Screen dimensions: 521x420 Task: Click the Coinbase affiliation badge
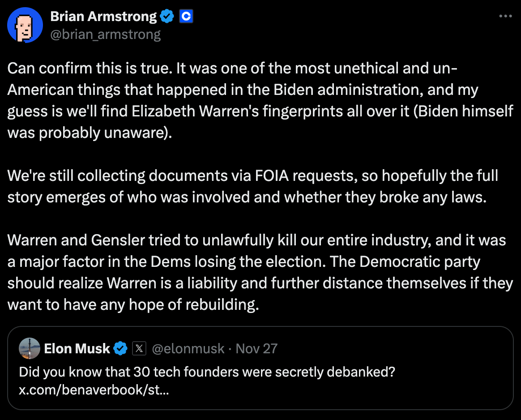click(185, 17)
